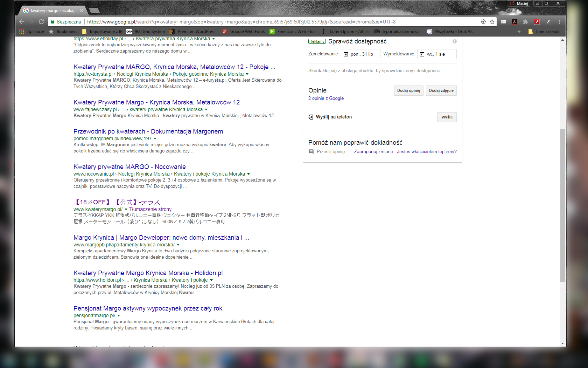Open the puzzle piece extension icon
The image size is (588, 368).
[525, 22]
